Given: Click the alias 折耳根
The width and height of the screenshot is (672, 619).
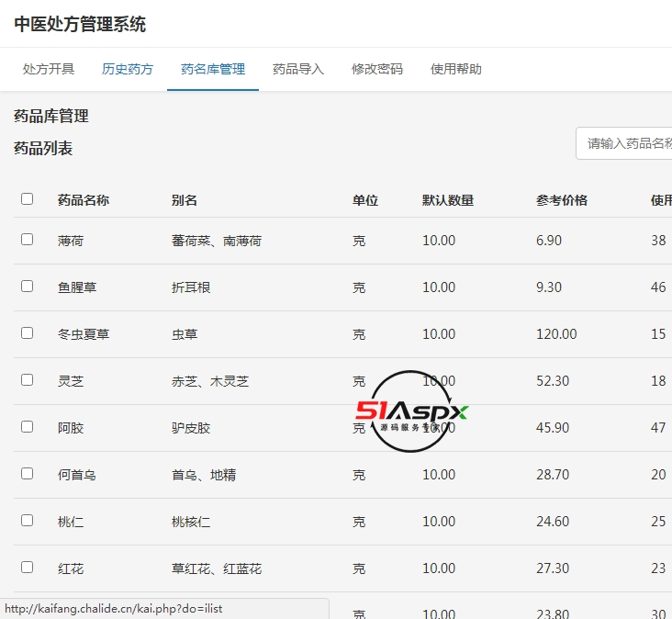Looking at the screenshot, I should pyautogui.click(x=191, y=287).
